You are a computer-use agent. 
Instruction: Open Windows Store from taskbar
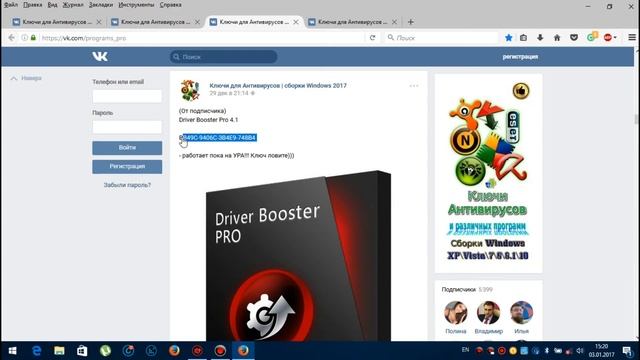tap(82, 351)
